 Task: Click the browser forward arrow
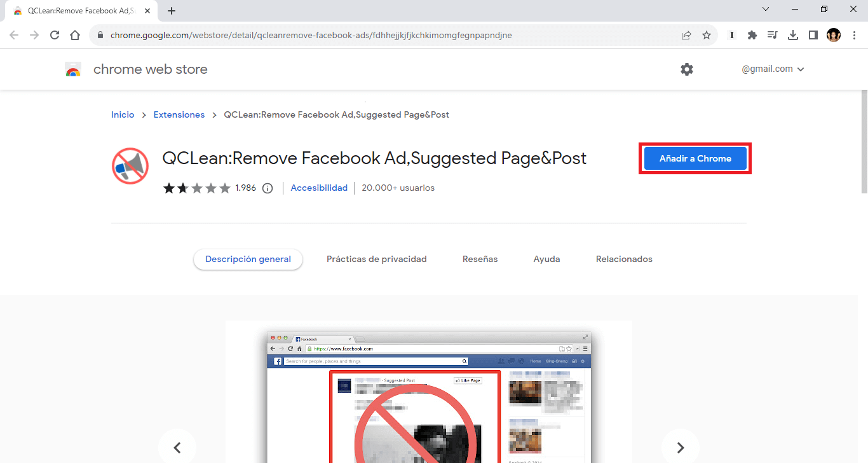(34, 36)
